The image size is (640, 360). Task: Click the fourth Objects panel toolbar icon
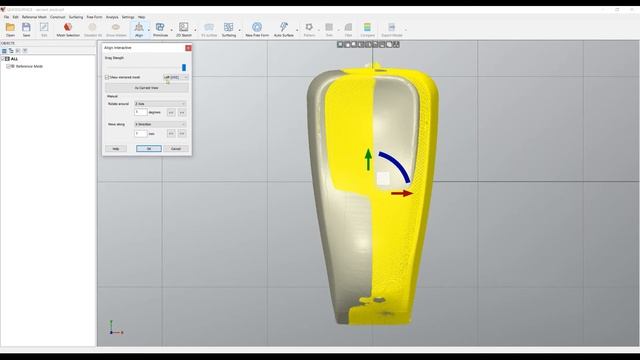pos(25,51)
